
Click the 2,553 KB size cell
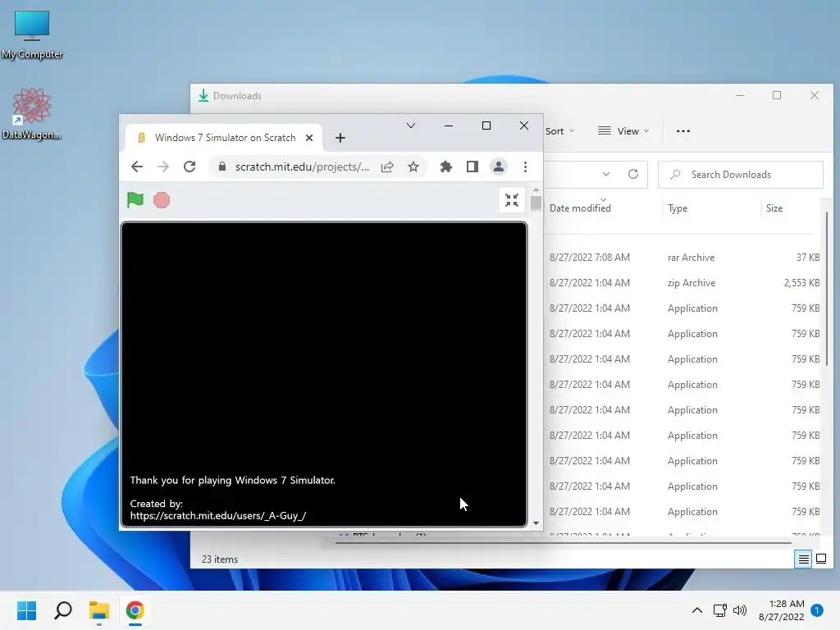click(801, 283)
